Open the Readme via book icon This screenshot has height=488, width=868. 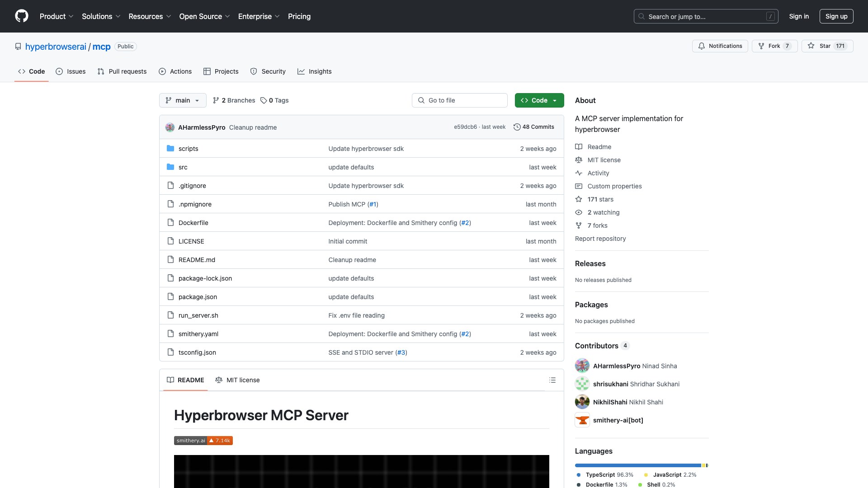[x=579, y=146]
